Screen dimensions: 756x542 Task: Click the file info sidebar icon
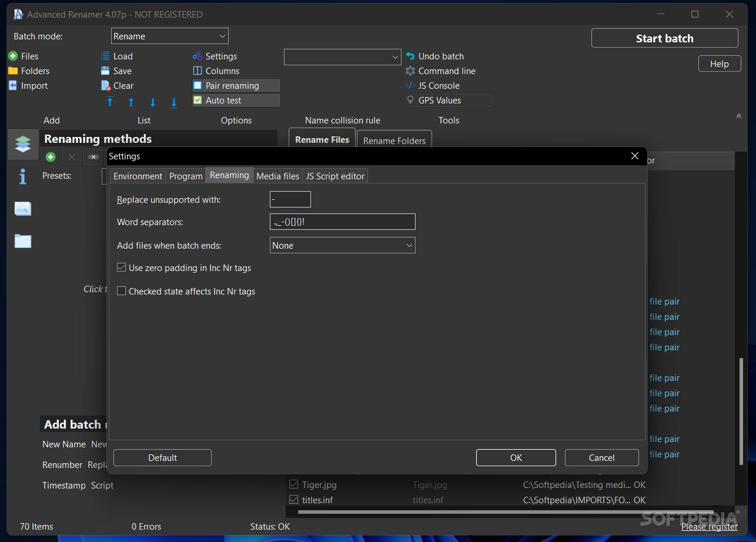(23, 176)
